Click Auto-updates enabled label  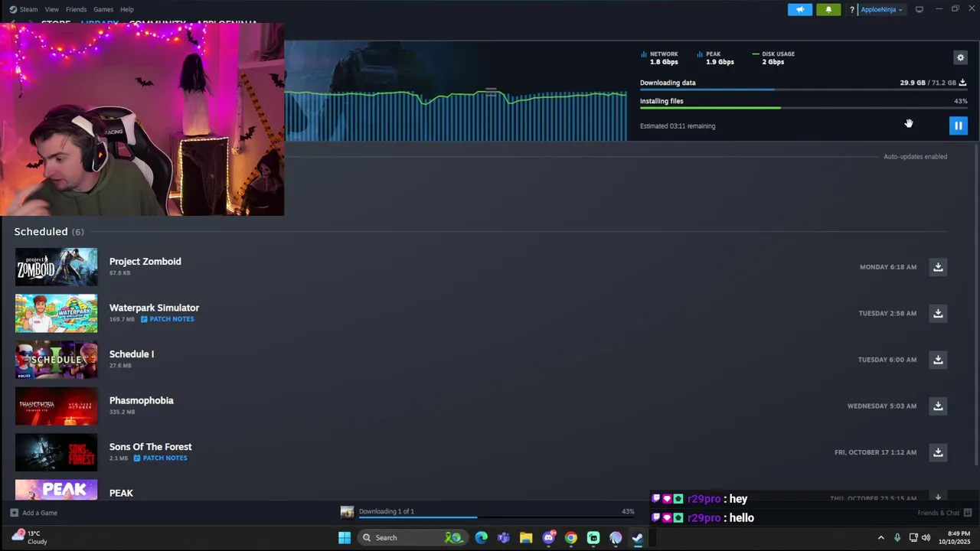(915, 157)
